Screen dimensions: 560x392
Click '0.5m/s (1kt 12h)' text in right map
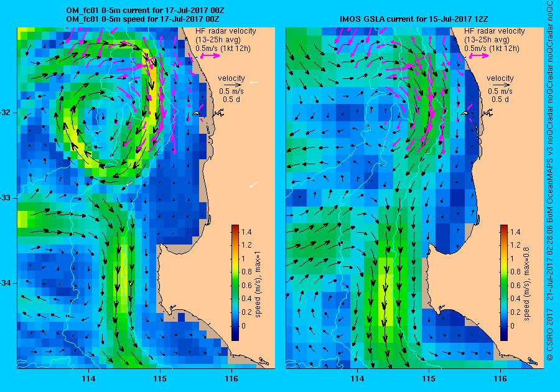coord(492,49)
